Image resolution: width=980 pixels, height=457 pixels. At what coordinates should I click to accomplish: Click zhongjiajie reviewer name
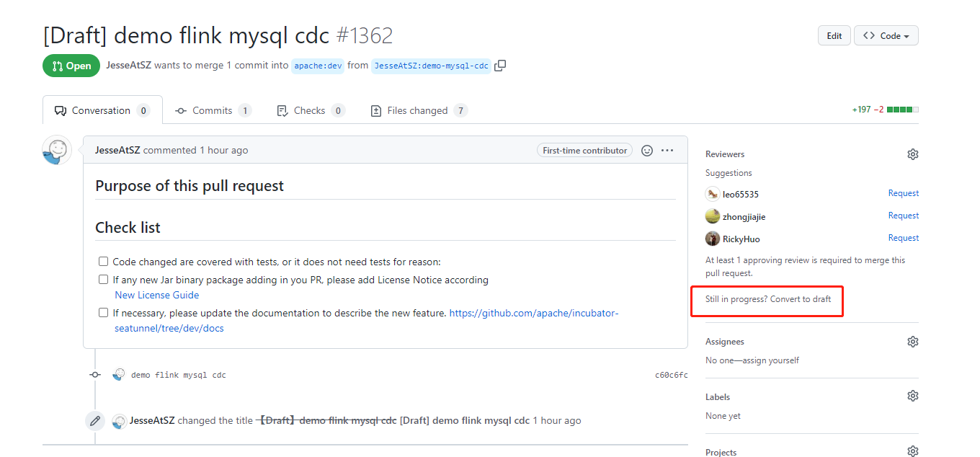(744, 216)
